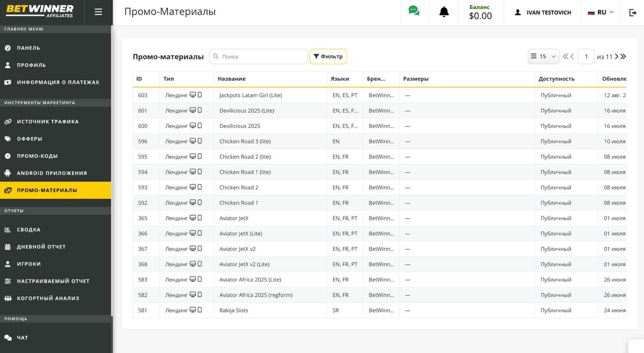
Task: Open Промо-коды in the sidebar
Action: [x=37, y=156]
